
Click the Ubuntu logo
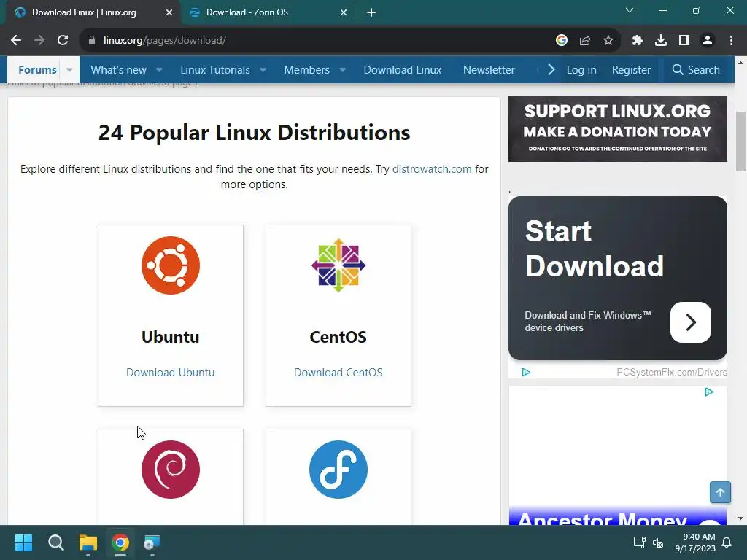click(x=171, y=265)
